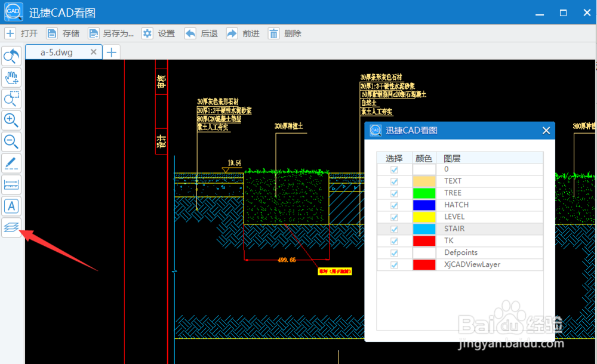Select the Zoom window selection tool

[11, 99]
